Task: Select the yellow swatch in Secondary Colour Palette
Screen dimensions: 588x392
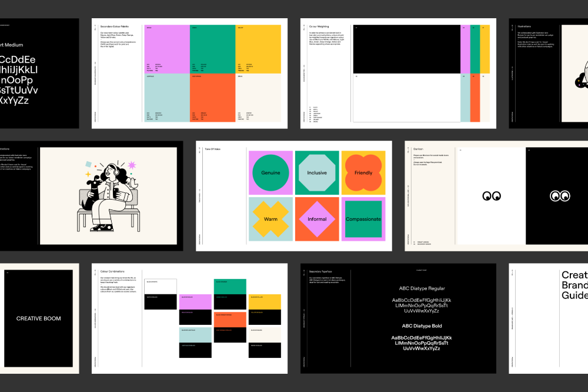Action: pos(259,50)
